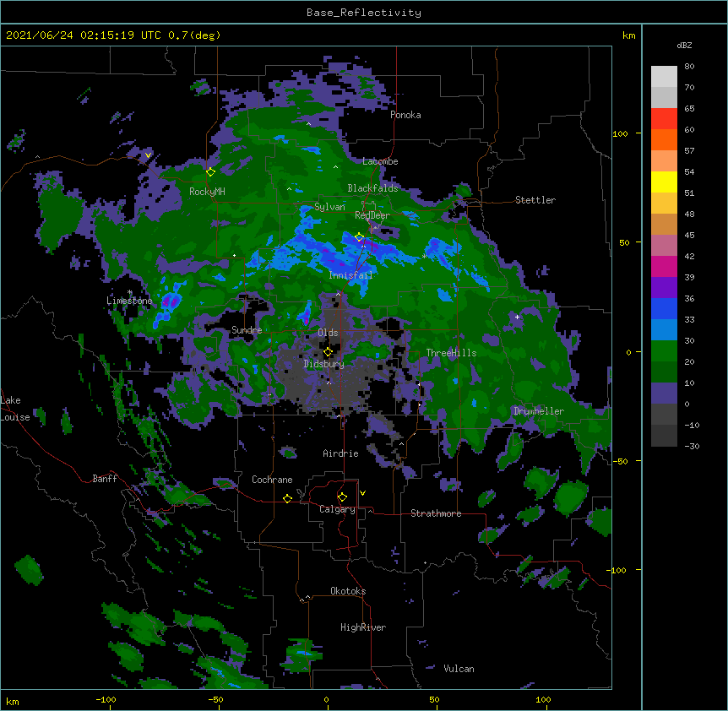Screen dimensions: 728x711
Task: Click the RockyMH label
Action: (207, 192)
